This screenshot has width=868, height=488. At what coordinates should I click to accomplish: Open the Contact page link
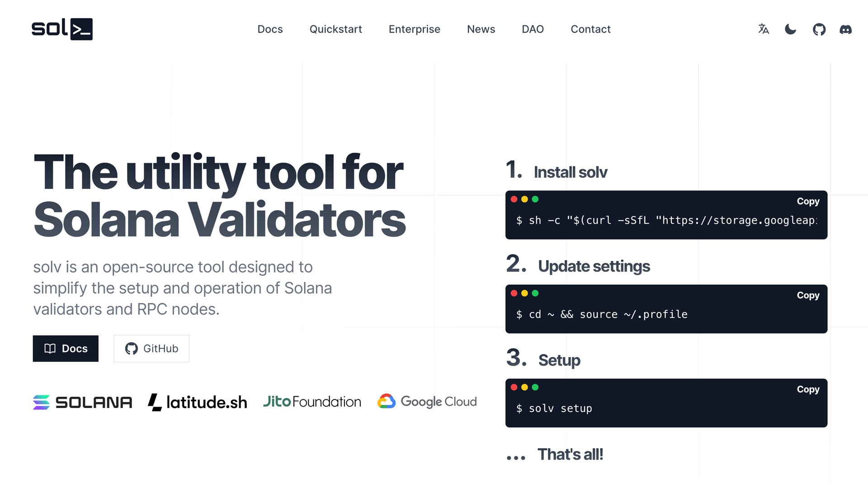pyautogui.click(x=590, y=29)
